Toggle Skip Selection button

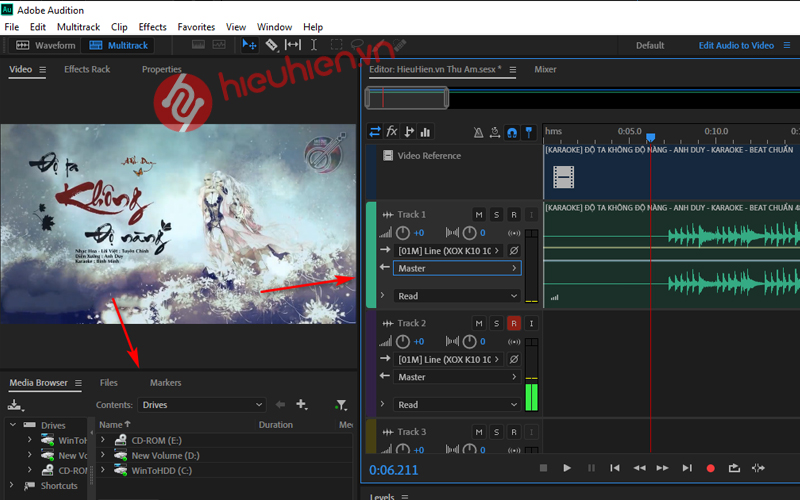point(758,468)
